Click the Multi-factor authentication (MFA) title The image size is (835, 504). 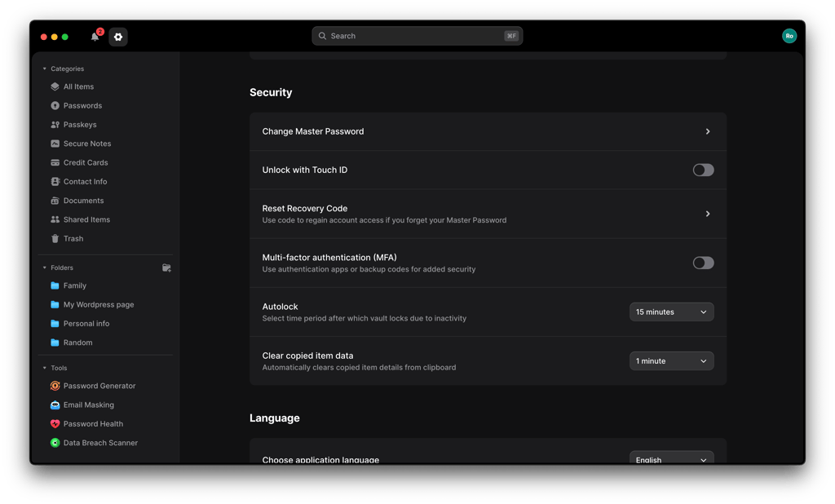click(329, 258)
